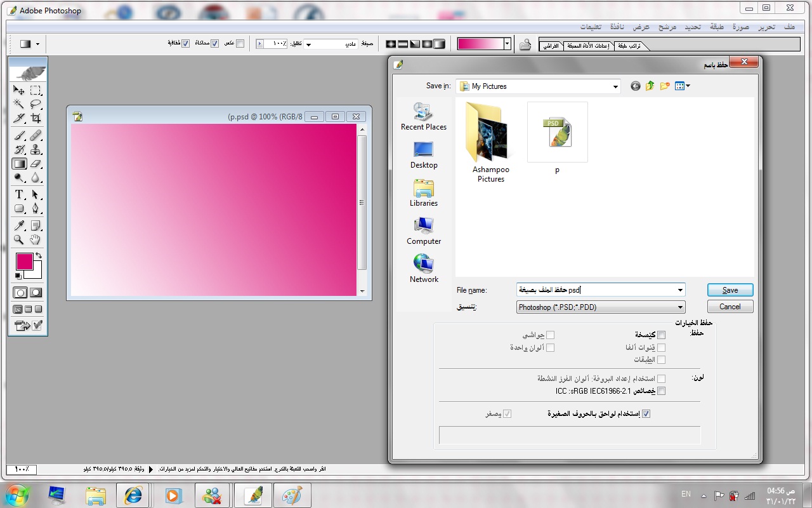Image resolution: width=812 pixels, height=508 pixels.
Task: Choose the Type (T) tool
Action: 19,194
